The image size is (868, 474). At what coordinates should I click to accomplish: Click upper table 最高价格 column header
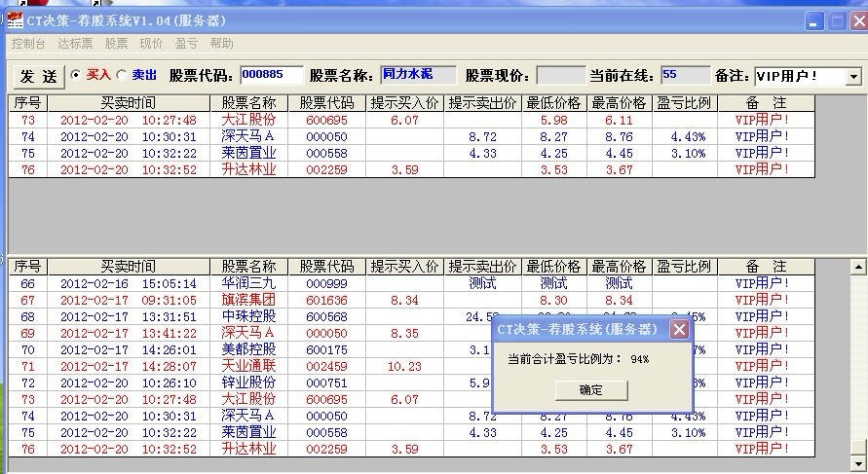620,103
